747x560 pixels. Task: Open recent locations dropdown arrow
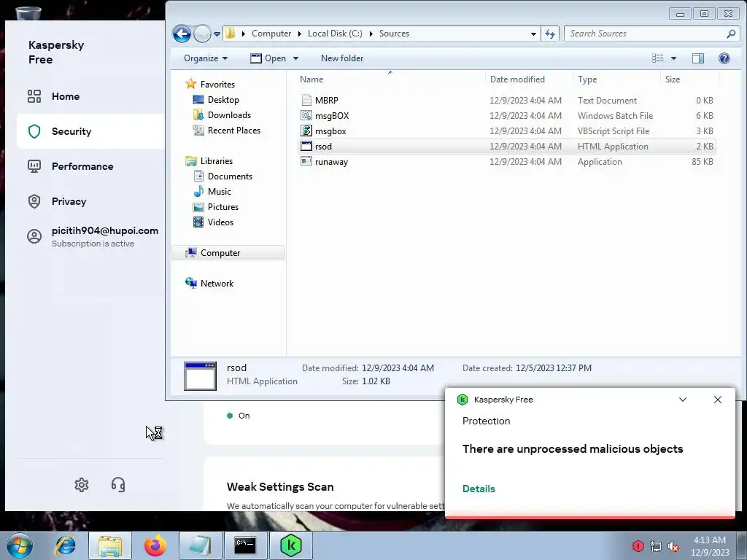(x=217, y=34)
